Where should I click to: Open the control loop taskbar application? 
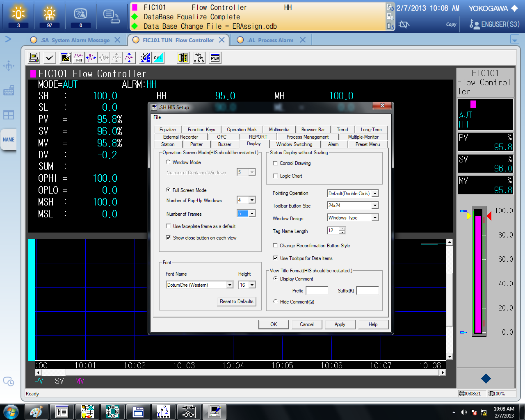point(112,412)
